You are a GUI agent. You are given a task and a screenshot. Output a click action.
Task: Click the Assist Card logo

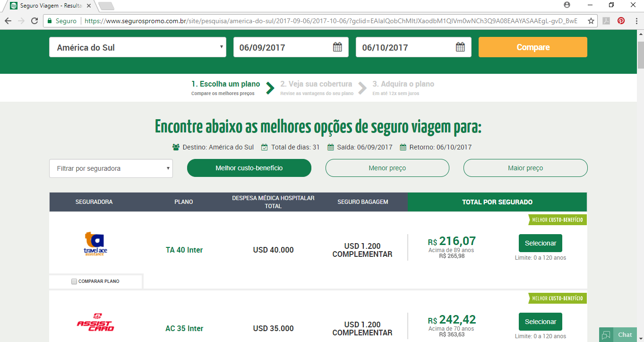point(95,322)
